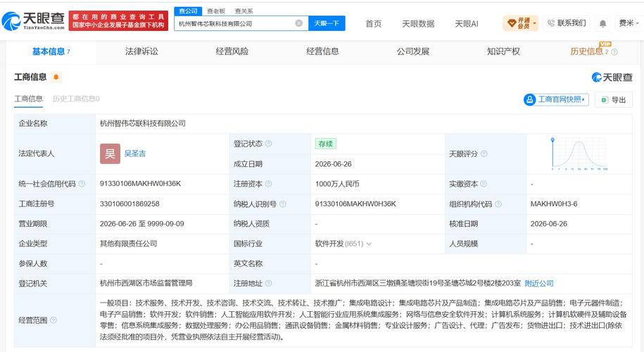Screen dimensions: 644x352
Task: Select the 历史工商信息0 sub-tab
Action: pos(76,99)
